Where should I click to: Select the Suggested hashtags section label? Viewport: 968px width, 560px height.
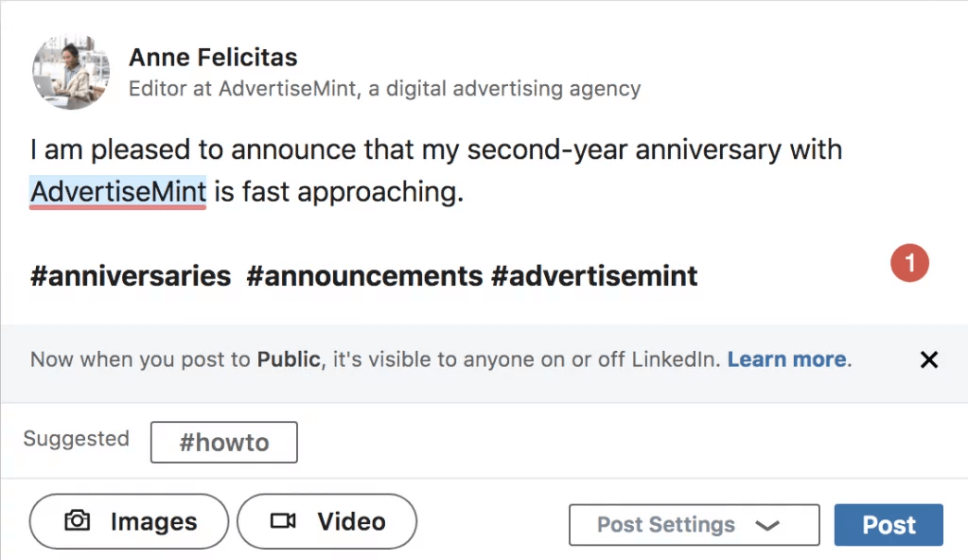tap(75, 439)
